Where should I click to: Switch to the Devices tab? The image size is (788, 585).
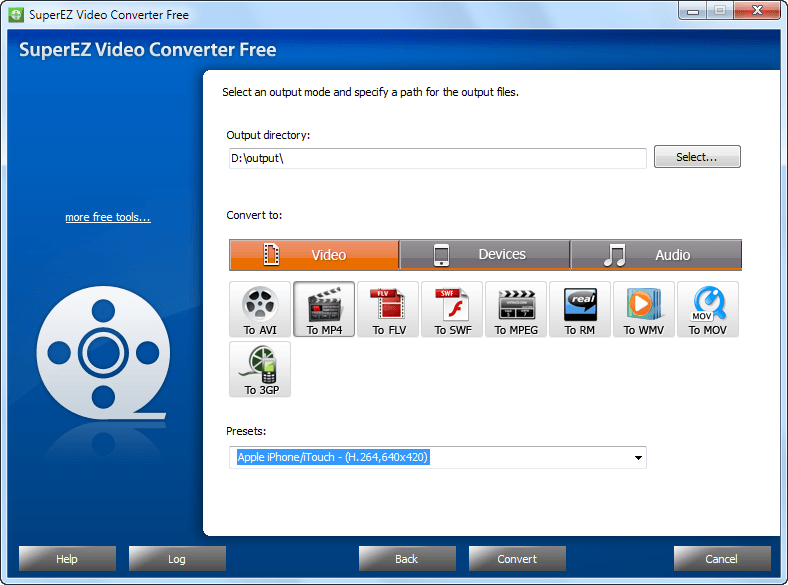(x=484, y=255)
